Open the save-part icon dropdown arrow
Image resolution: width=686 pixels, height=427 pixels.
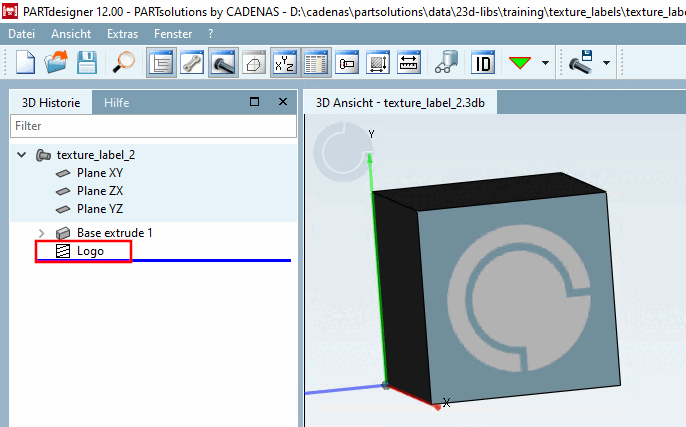click(x=606, y=63)
